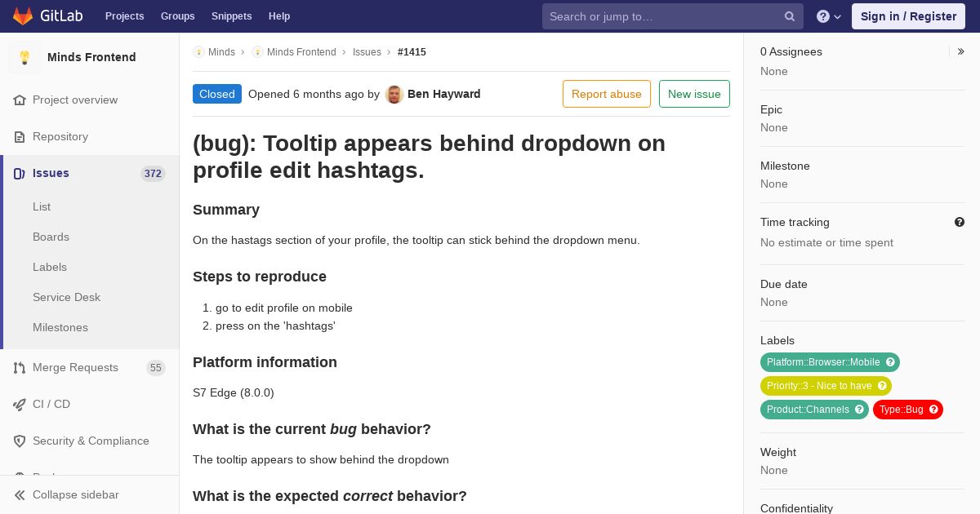
Task: Open Service Desk in sidebar
Action: tap(66, 297)
